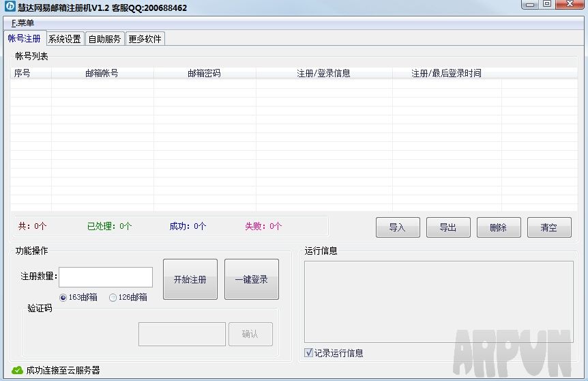588x381 pixels.
Task: Click the app logo icon in title bar
Action: [10, 6]
